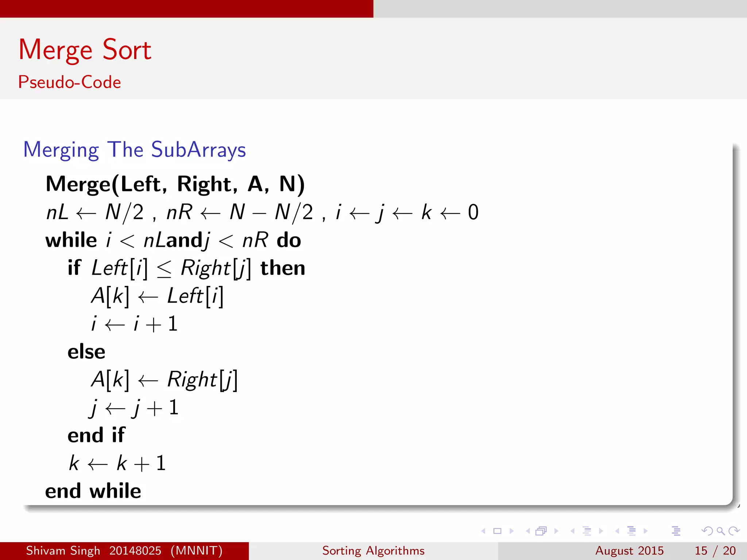Click the end while keyword

tap(93, 491)
